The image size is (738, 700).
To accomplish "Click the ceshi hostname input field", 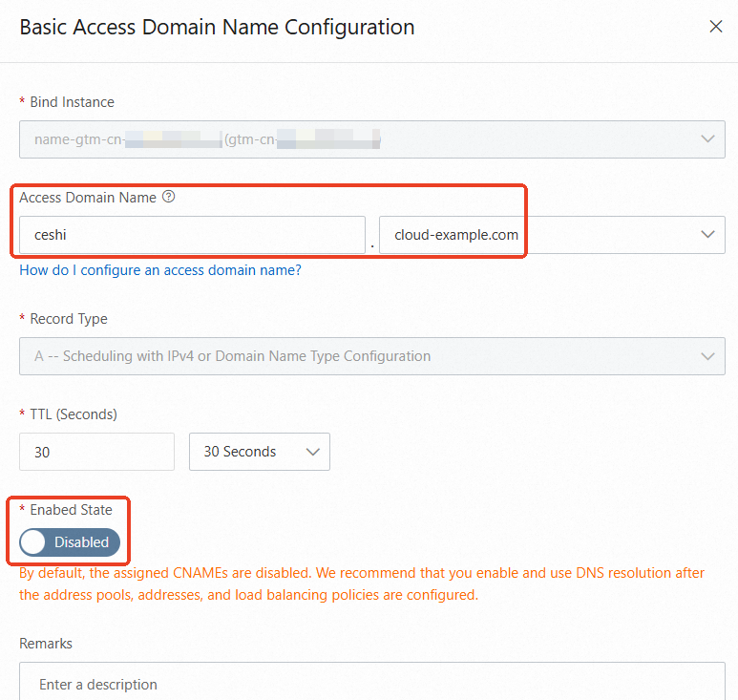I will [192, 235].
